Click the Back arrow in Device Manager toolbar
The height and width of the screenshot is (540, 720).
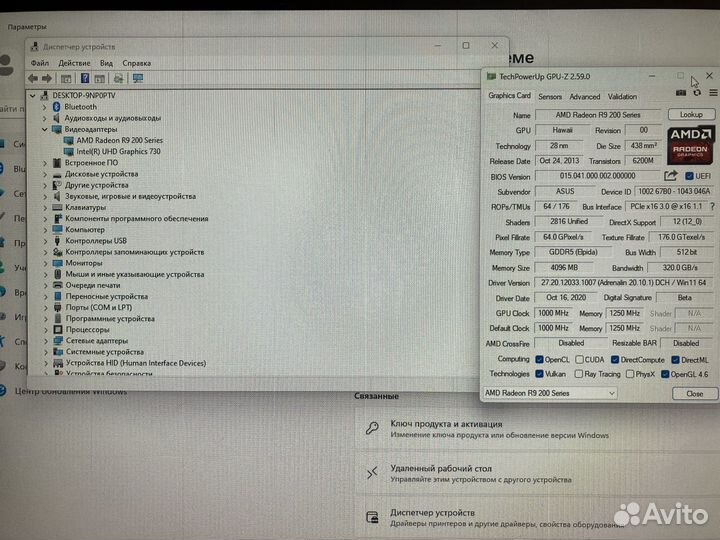tap(33, 78)
